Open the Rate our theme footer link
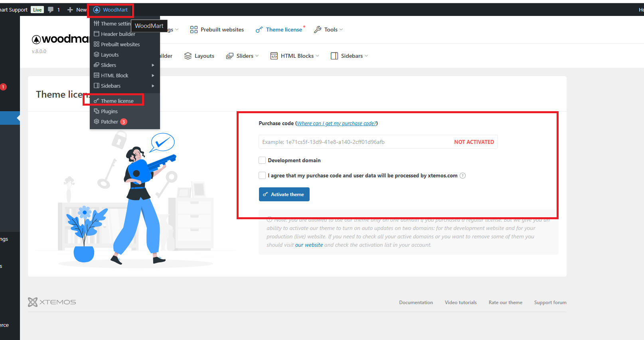The height and width of the screenshot is (340, 644). [506, 303]
